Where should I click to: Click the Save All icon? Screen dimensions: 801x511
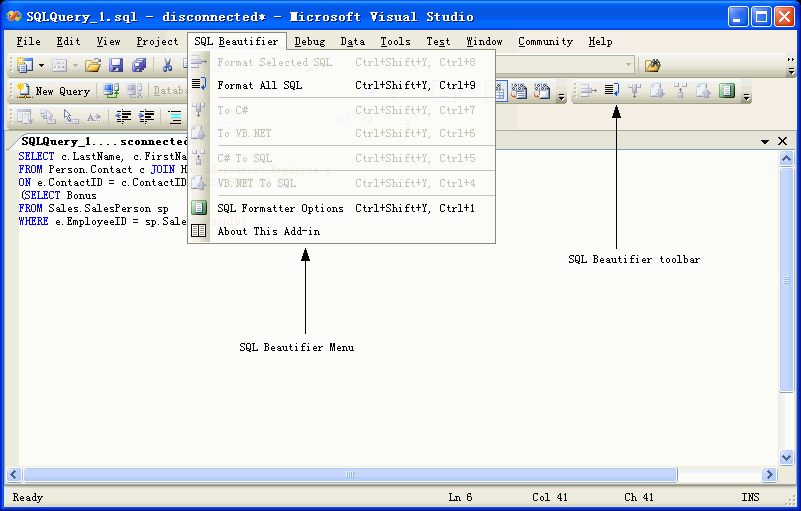click(x=139, y=65)
